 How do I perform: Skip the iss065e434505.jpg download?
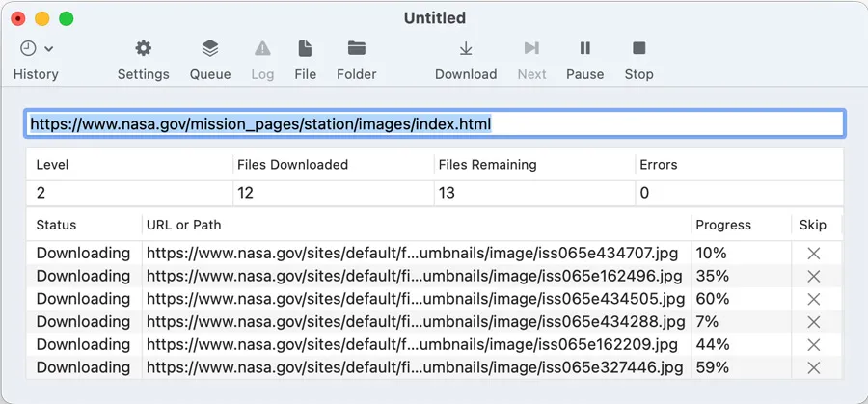pyautogui.click(x=813, y=299)
